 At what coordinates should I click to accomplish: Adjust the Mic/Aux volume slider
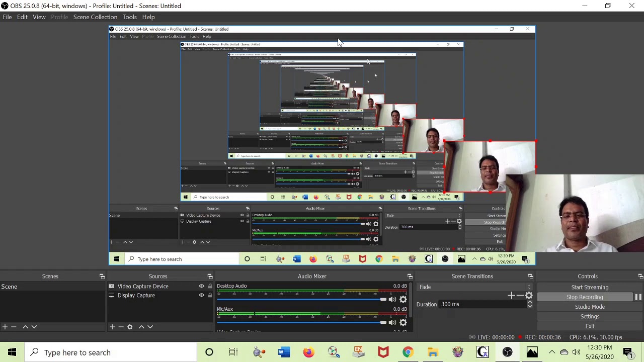tap(302, 322)
